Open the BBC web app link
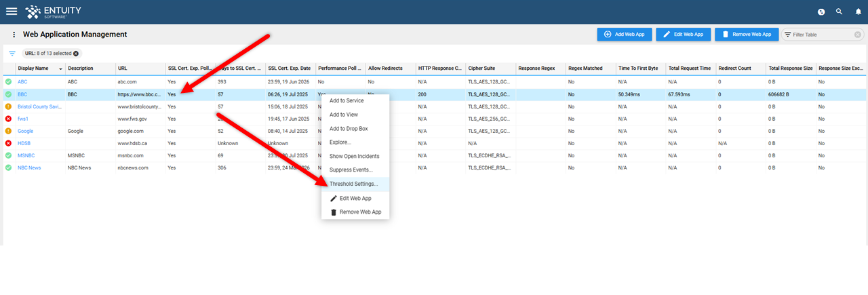Screen dimensions: 868x295 (x=22, y=94)
